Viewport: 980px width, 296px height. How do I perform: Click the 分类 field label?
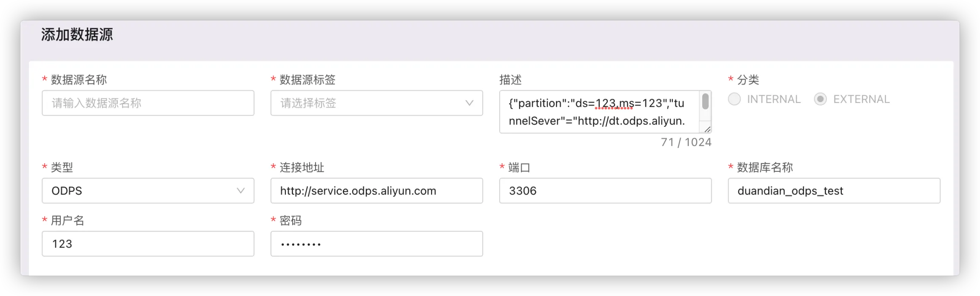(x=748, y=80)
